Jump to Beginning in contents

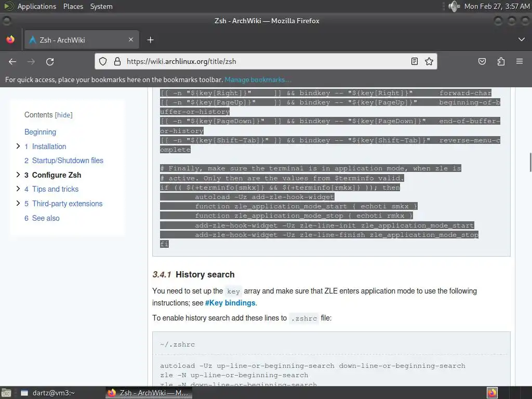[x=40, y=132]
